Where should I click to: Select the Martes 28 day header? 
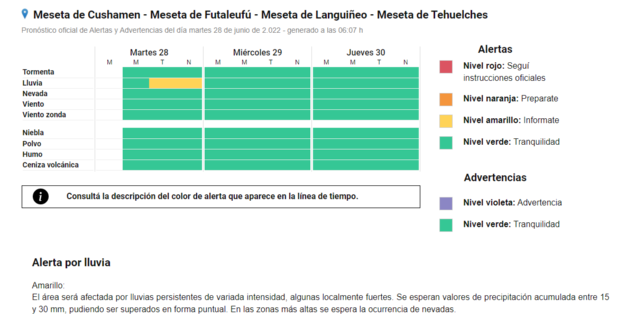149,52
